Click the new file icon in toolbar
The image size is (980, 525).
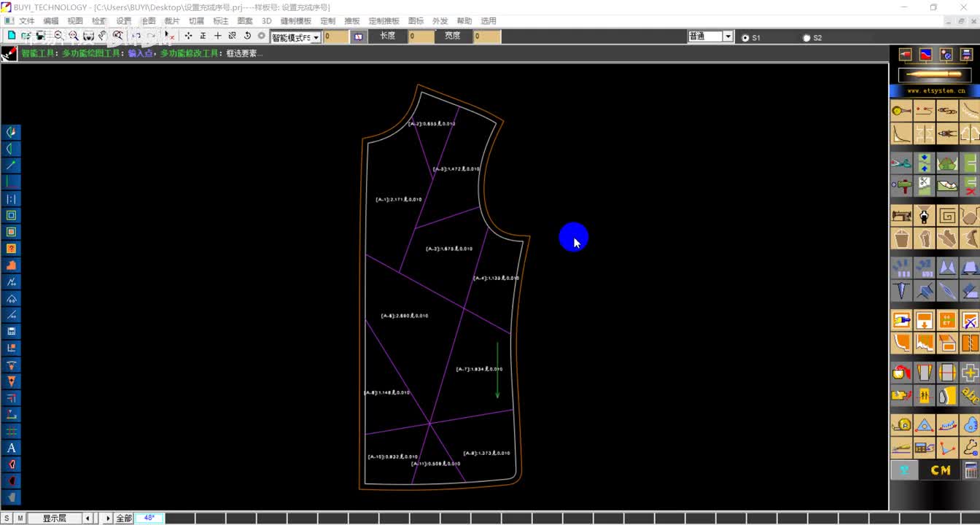pyautogui.click(x=11, y=36)
